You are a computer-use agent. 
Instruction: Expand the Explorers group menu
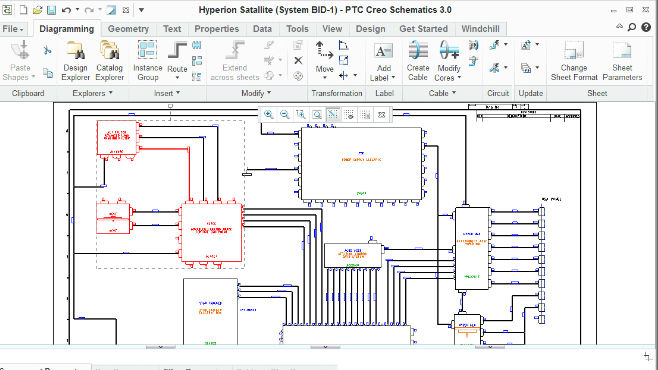pyautogui.click(x=92, y=93)
